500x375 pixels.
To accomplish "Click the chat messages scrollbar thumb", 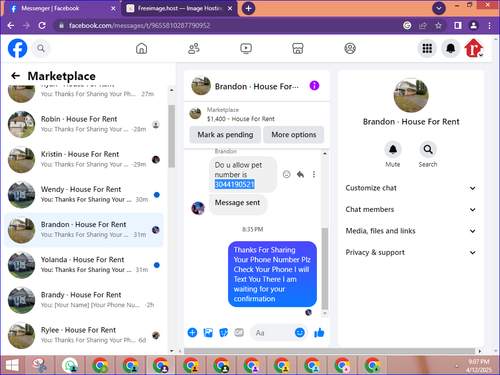I will (x=325, y=269).
